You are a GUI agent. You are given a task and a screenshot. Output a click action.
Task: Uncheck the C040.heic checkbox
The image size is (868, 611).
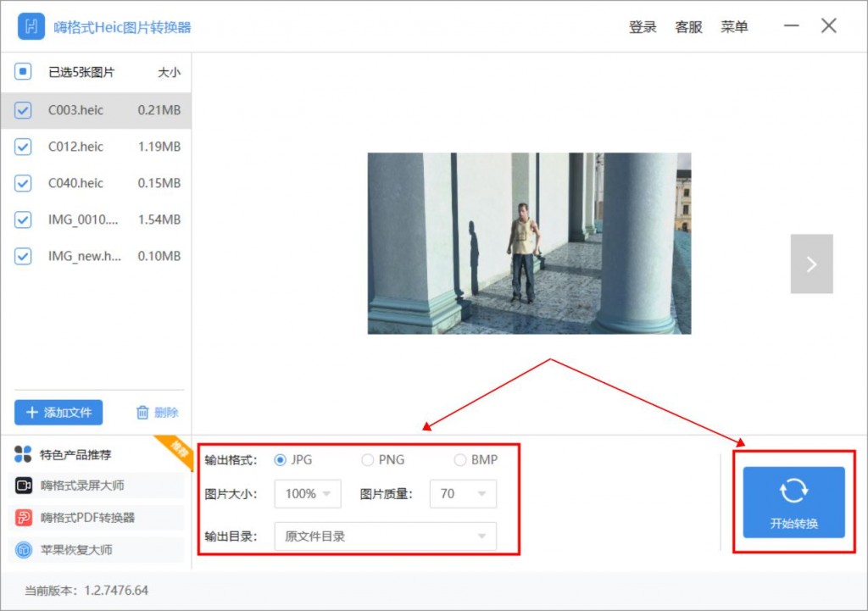point(23,183)
